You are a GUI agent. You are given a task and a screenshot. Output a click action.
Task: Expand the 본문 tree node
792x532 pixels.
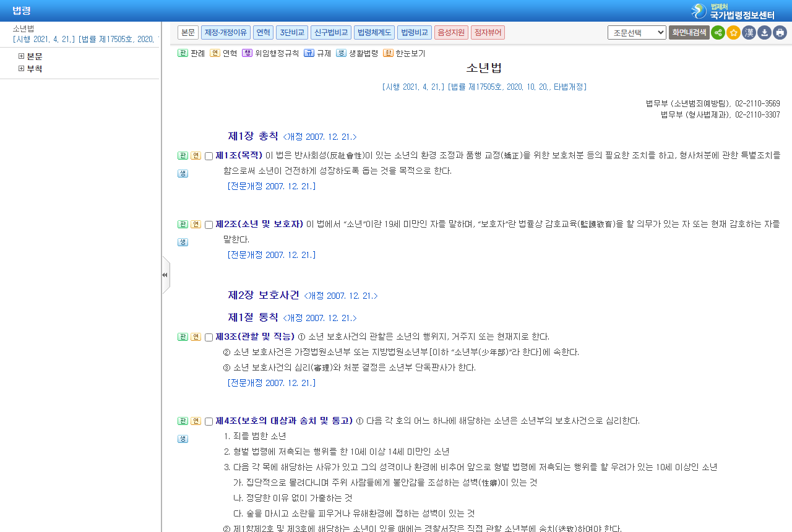click(x=22, y=56)
